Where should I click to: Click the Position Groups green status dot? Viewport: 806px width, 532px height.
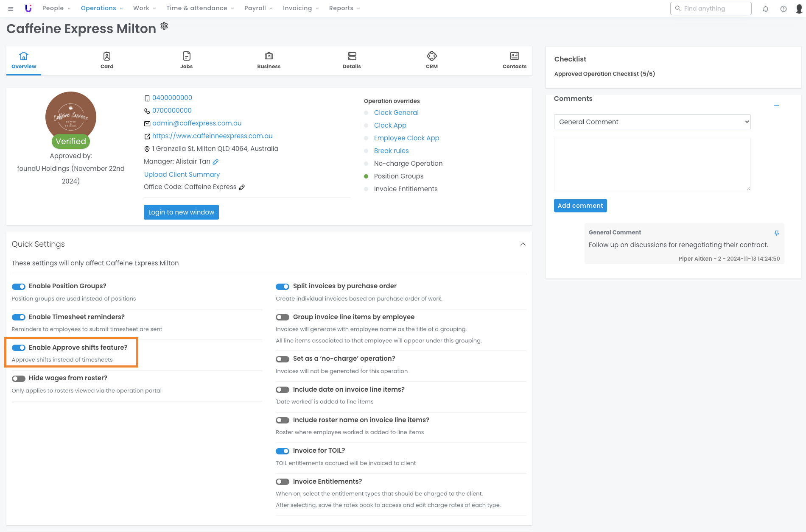tap(366, 176)
